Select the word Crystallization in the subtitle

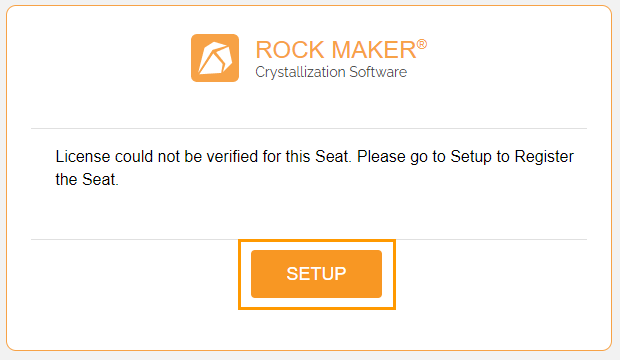point(301,72)
